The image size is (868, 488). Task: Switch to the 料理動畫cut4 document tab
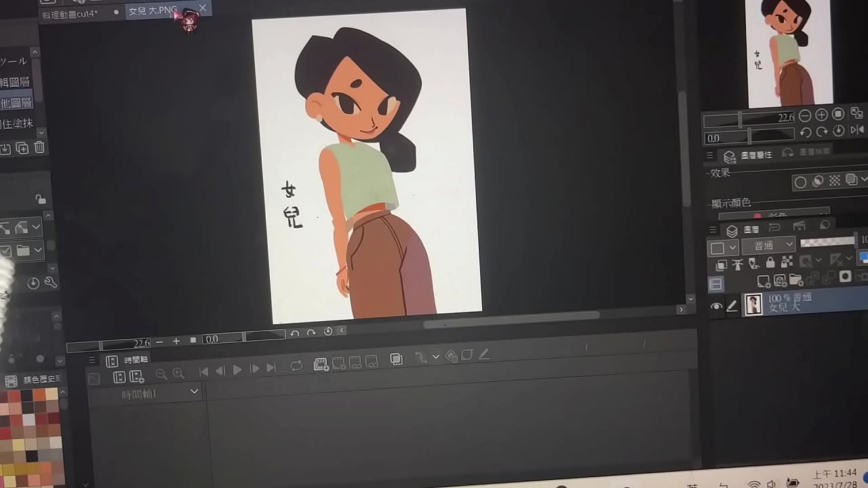click(x=71, y=14)
